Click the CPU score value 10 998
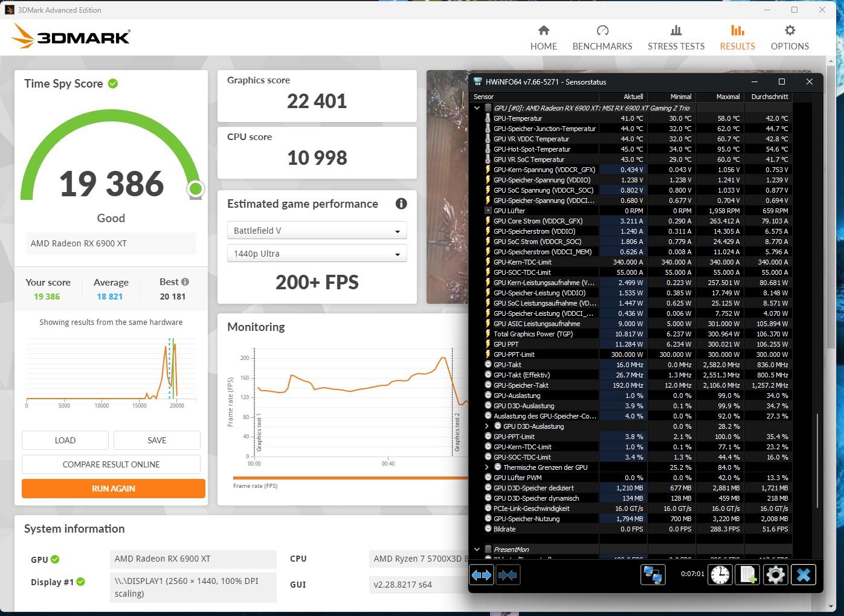The image size is (844, 616). 317,158
